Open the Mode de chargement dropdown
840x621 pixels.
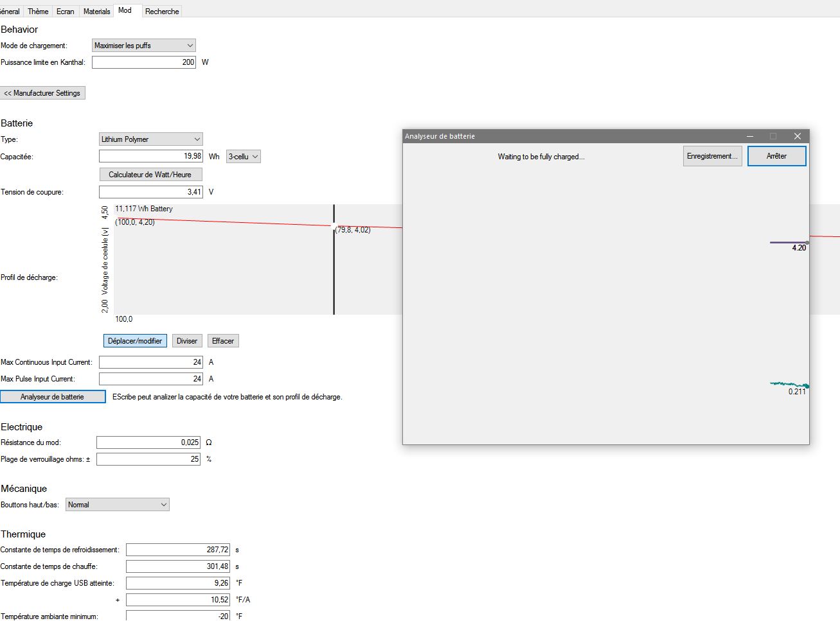click(143, 46)
